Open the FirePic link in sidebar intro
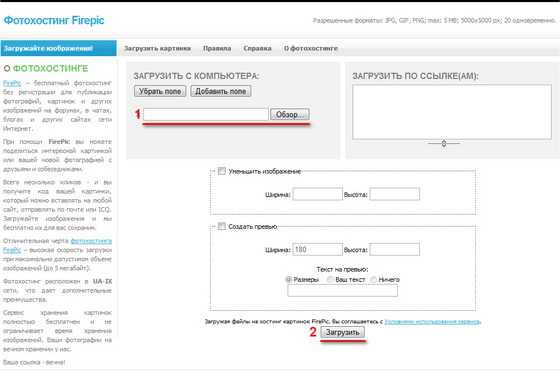This screenshot has width=560, height=372. coord(12,83)
